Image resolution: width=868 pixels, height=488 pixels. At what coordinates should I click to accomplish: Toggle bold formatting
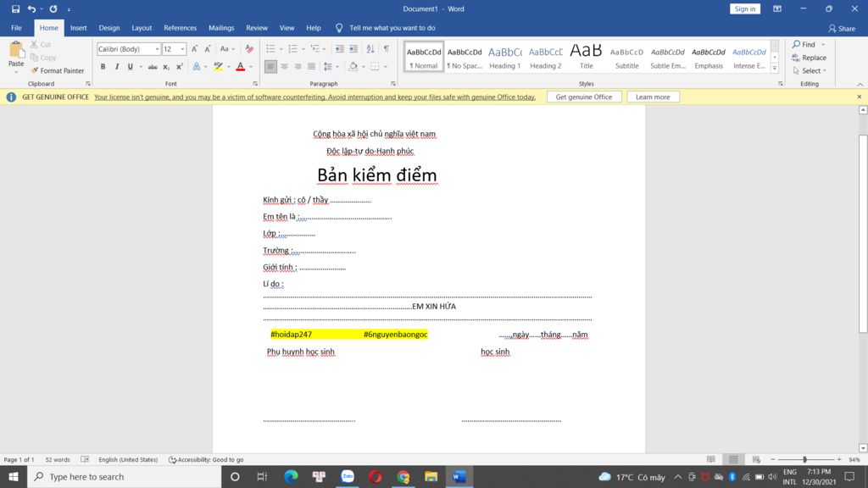pos(103,67)
